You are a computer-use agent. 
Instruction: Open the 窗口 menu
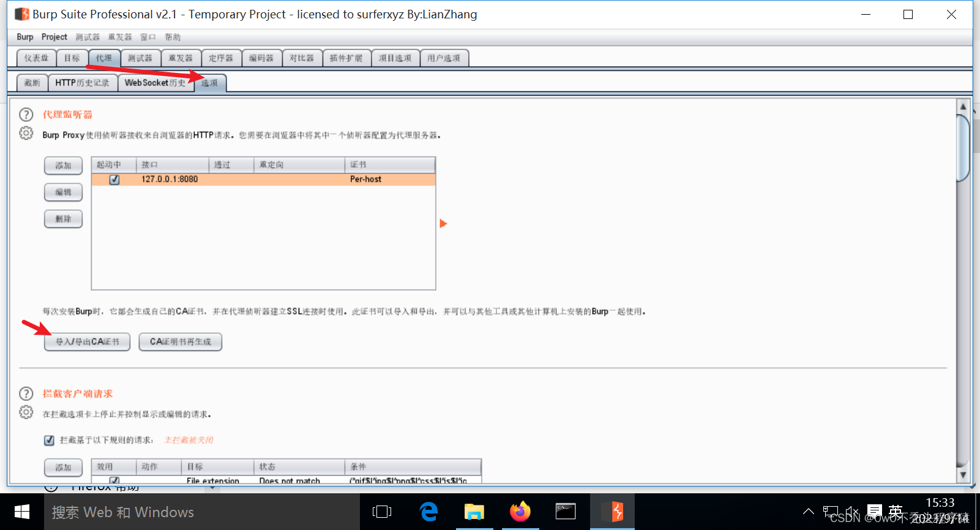(x=148, y=37)
